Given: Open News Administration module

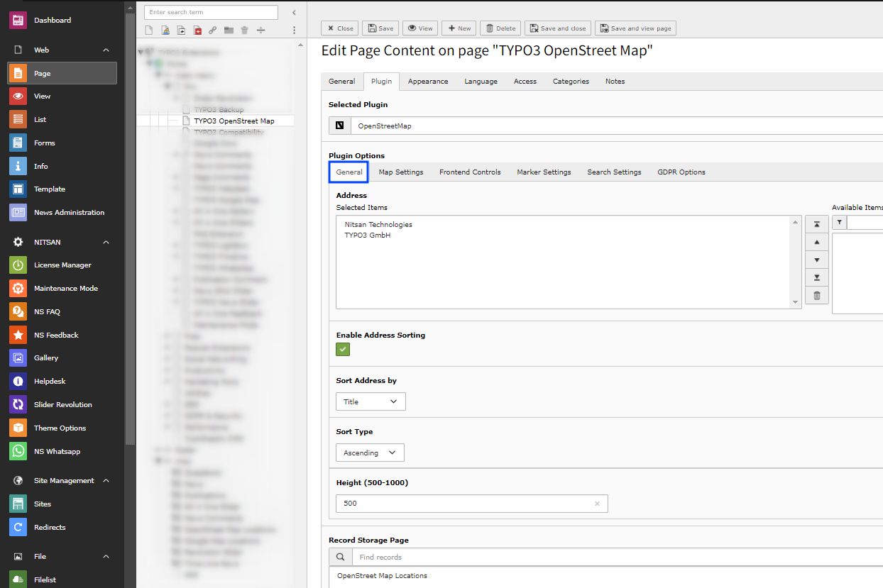Looking at the screenshot, I should 62,212.
